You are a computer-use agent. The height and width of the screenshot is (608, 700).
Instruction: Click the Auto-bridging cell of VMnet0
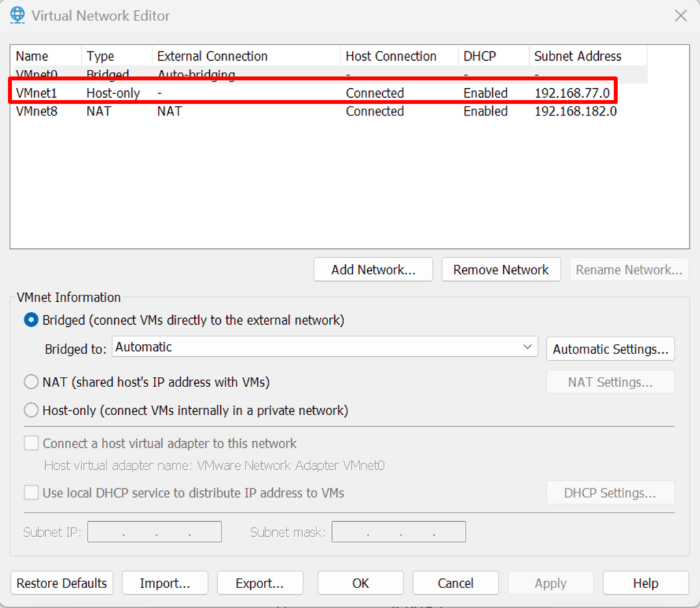tap(196, 74)
